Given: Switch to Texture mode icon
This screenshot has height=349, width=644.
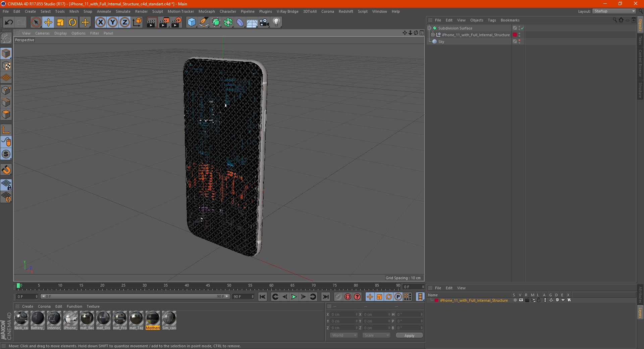Looking at the screenshot, I should click(6, 66).
